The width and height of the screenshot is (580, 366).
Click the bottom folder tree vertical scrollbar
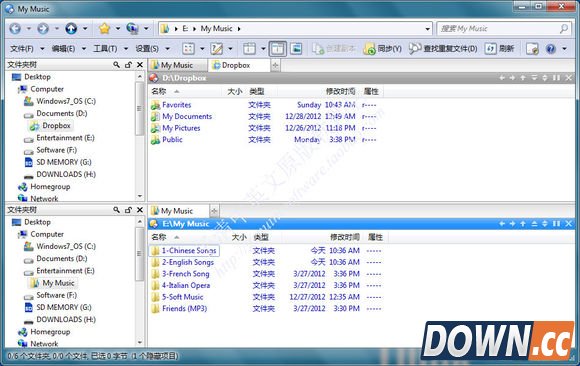click(x=139, y=282)
